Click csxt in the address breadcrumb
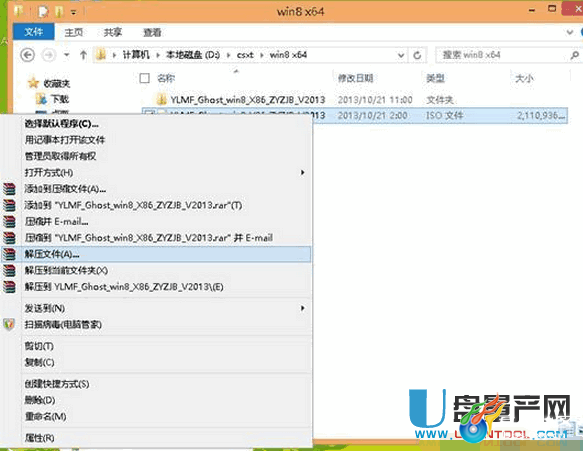Viewport: 583px width, 451px height. click(245, 55)
